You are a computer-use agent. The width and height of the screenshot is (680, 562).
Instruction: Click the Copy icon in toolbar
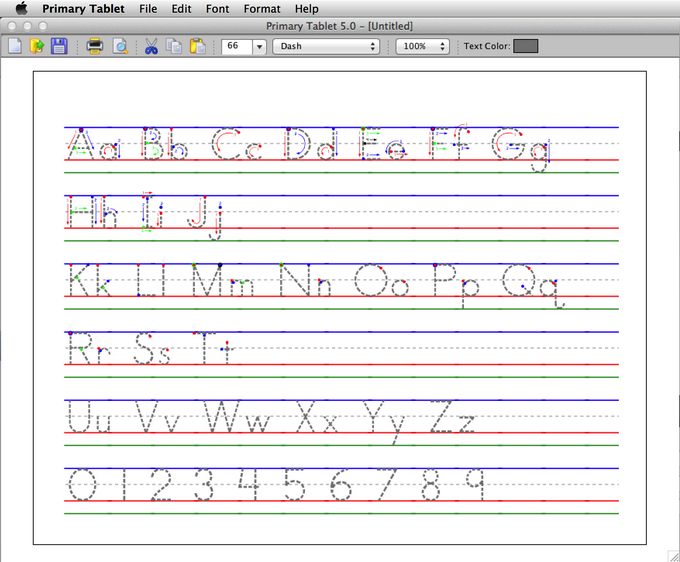pyautogui.click(x=174, y=46)
